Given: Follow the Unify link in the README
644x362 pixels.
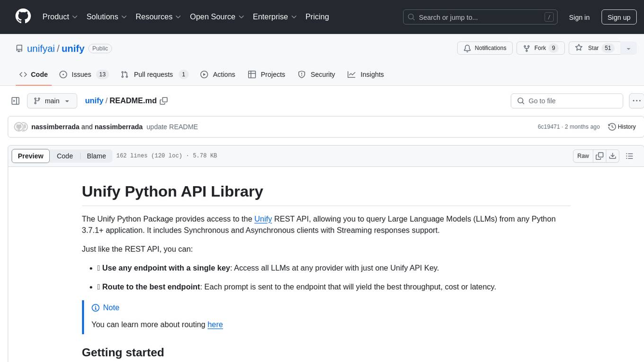Looking at the screenshot, I should 263,219.
